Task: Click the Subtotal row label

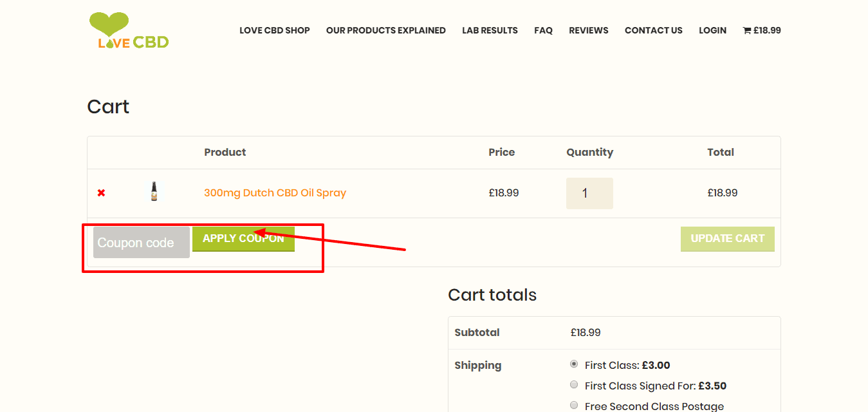Action: (x=477, y=333)
